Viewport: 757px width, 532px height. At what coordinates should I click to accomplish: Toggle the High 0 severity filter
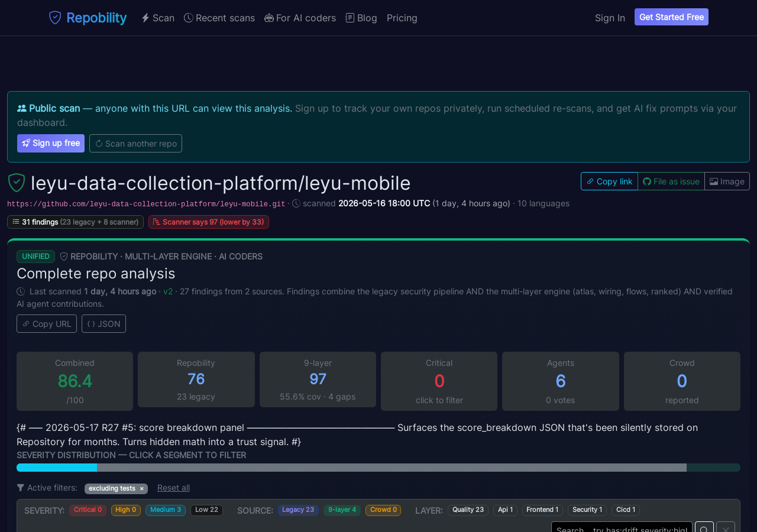(126, 510)
